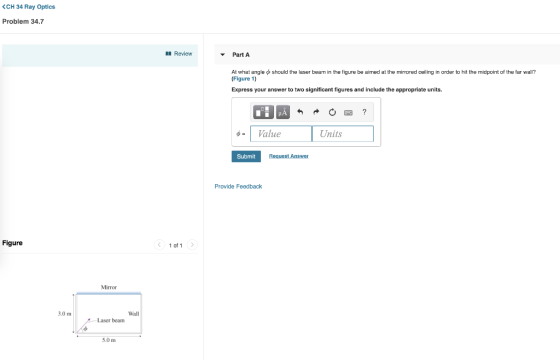Open the Review text link
Viewport: 560px width, 360px height.
(x=183, y=54)
